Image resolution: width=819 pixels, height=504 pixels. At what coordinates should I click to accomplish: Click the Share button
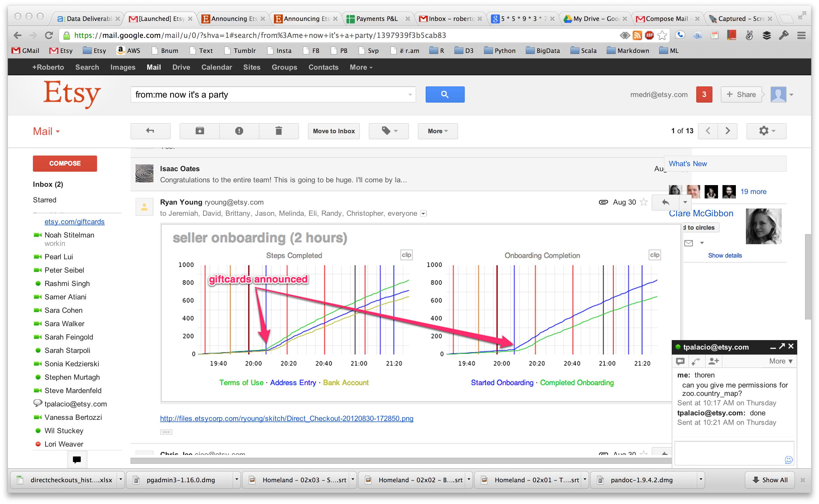[741, 95]
